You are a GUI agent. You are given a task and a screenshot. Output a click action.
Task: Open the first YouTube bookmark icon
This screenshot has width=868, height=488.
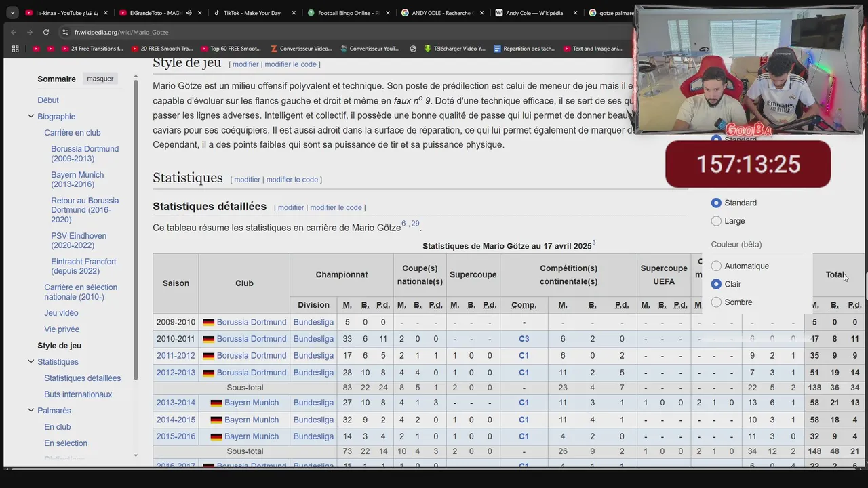[x=36, y=49]
